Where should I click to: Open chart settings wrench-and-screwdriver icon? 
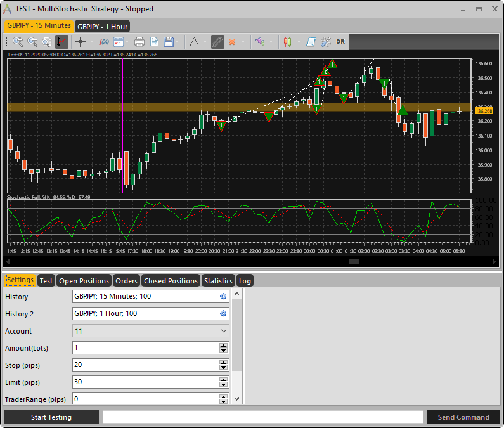(x=326, y=41)
